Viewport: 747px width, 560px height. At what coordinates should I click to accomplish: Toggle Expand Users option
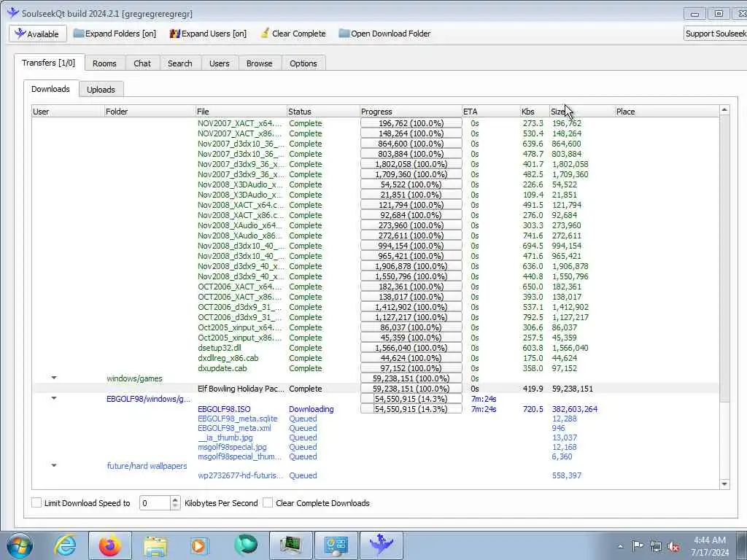(208, 34)
